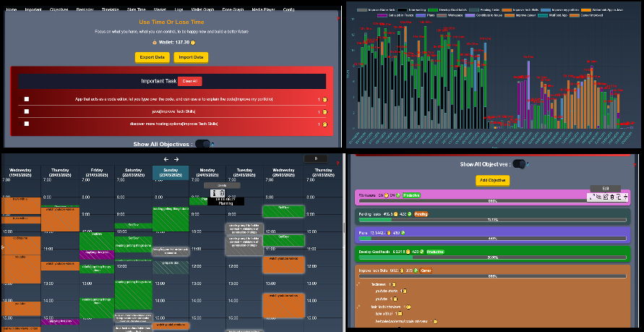Image resolution: width=644 pixels, height=332 pixels.
Task: Open the Media Player menu item
Action: pos(264,9)
